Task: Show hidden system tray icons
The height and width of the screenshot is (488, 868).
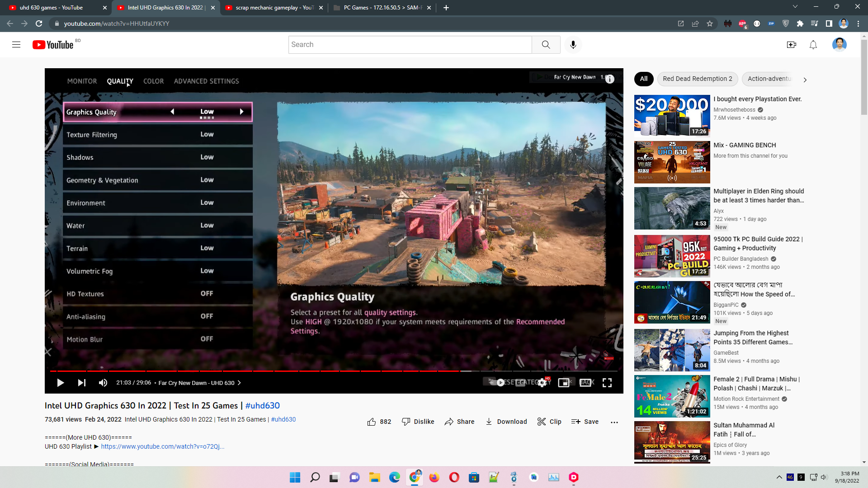Action: (779, 477)
